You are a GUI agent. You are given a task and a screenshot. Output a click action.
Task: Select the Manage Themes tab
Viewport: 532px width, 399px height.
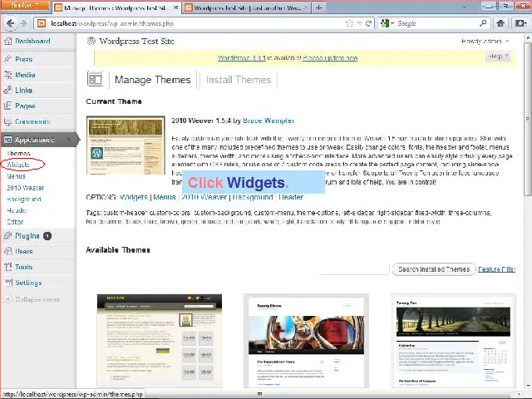coord(153,80)
